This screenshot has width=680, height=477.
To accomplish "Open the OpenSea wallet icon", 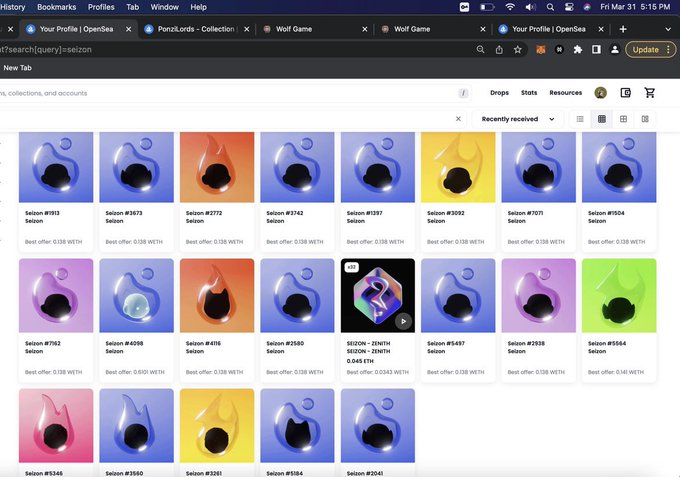I will pos(625,92).
